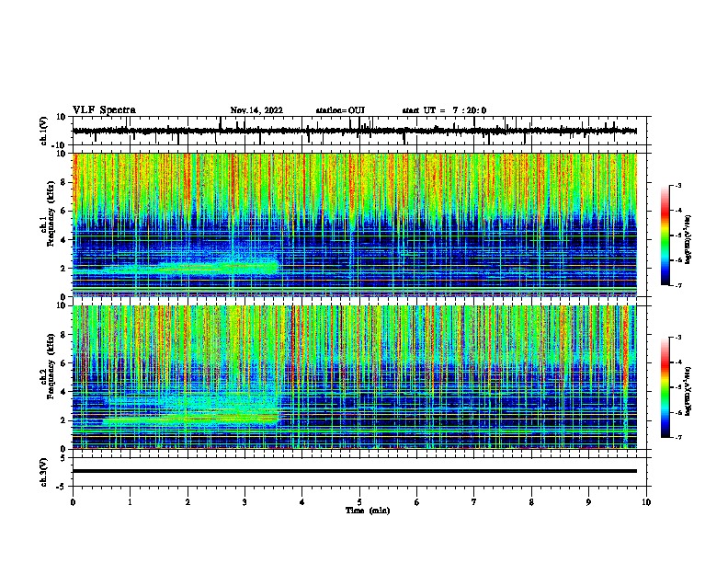Image resolution: width=728 pixels, height=563 pixels.
Task: Click the "VLF Spectra" plot title
Action: [x=104, y=109]
